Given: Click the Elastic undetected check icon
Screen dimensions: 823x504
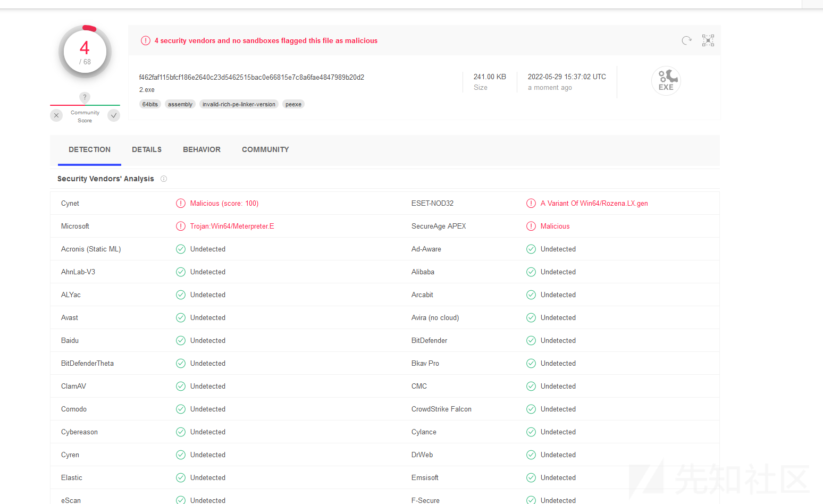Looking at the screenshot, I should [181, 477].
